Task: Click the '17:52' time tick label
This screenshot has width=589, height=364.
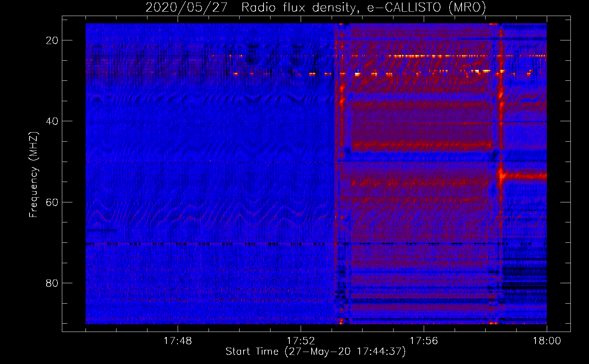Action: 301,341
